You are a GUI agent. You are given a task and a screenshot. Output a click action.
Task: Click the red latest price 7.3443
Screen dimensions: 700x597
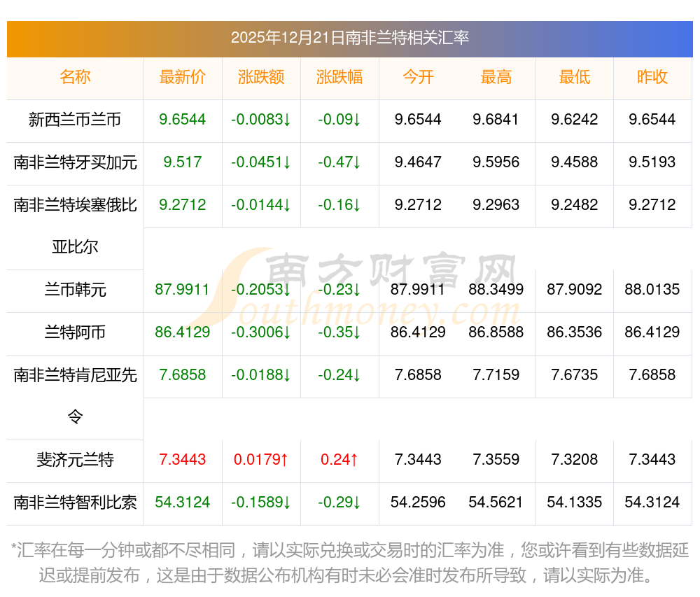183,460
